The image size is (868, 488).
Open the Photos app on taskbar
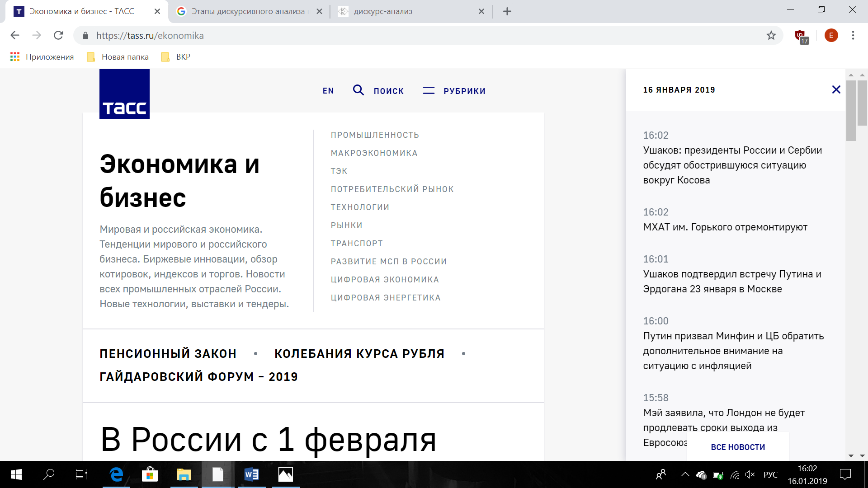click(285, 474)
